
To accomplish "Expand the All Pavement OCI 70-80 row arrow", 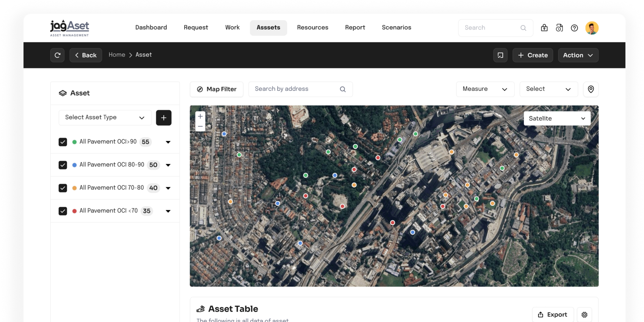I will [168, 188].
